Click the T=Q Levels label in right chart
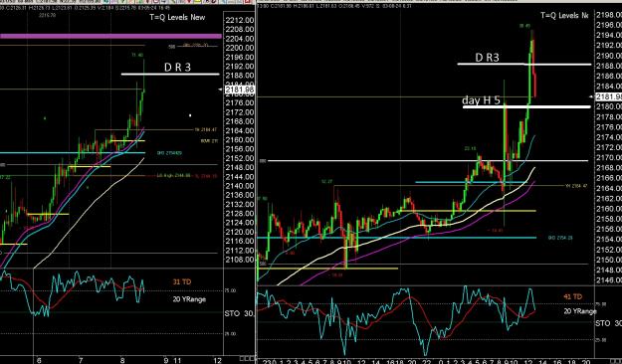 click(565, 16)
